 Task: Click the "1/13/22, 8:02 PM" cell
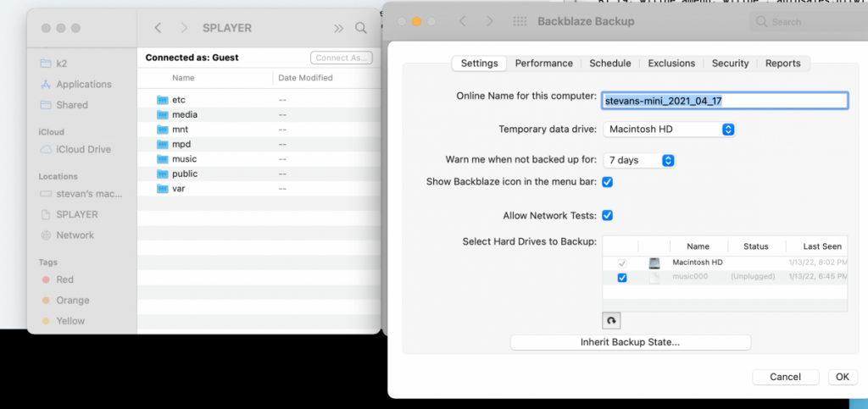click(818, 263)
